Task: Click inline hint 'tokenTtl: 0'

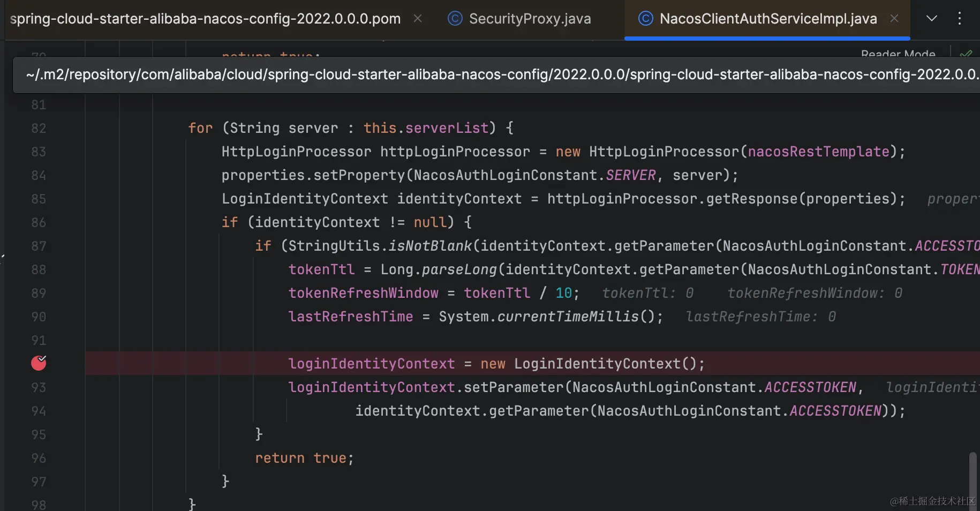Action: point(647,293)
